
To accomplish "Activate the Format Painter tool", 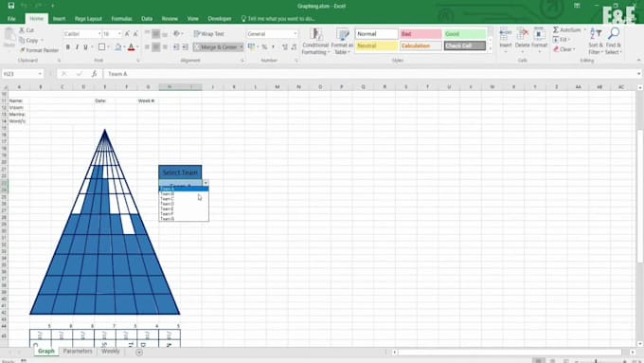I will [39, 50].
